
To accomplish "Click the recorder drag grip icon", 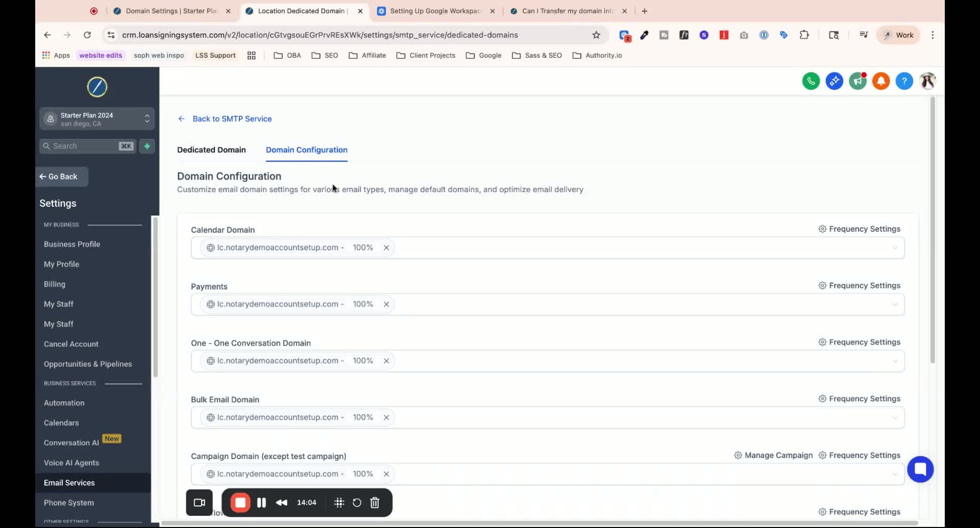I will (x=339, y=502).
